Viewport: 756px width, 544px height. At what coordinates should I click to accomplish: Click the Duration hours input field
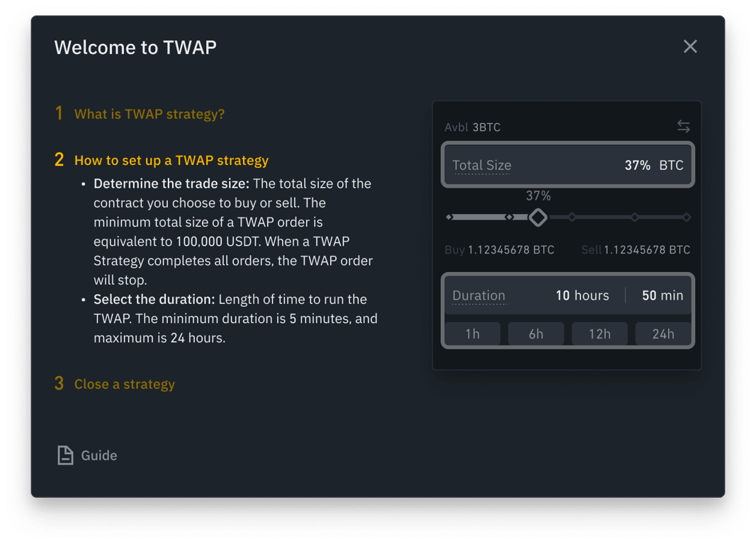tap(582, 295)
